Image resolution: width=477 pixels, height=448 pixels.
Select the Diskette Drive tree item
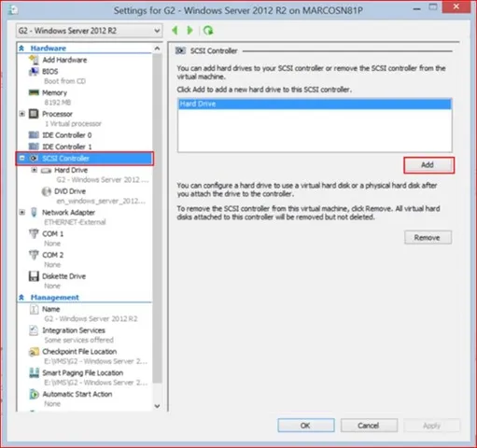pyautogui.click(x=63, y=276)
